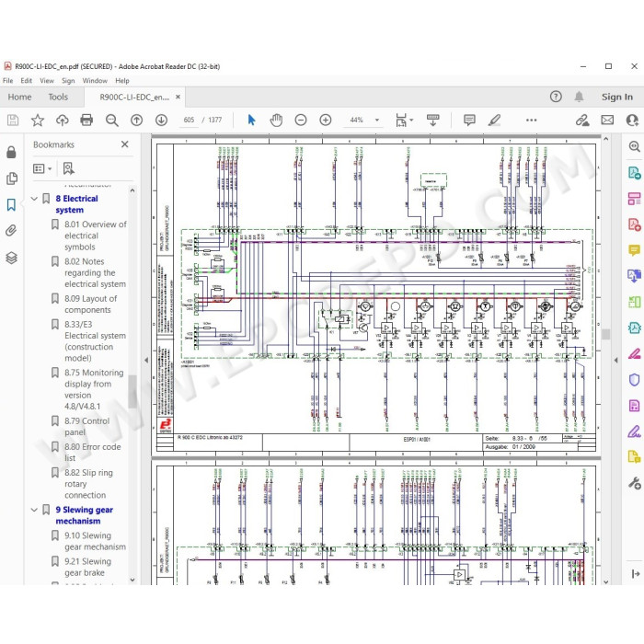This screenshot has width=644, height=644.
Task: Click the print file icon
Action: point(86,120)
